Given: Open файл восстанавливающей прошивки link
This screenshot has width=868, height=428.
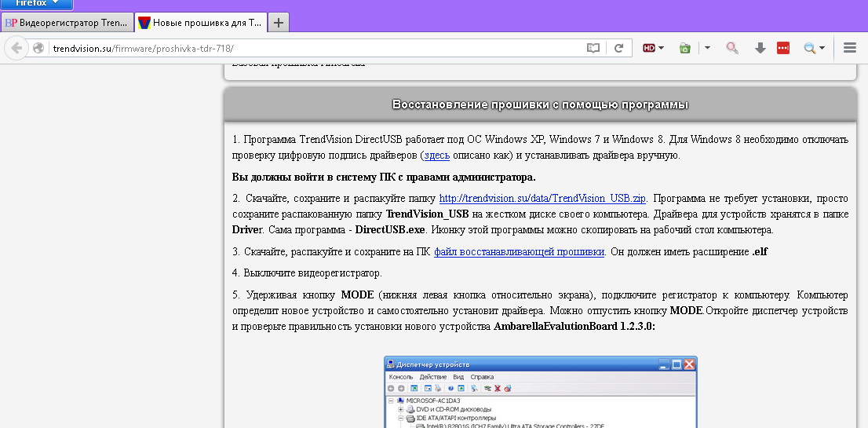Looking at the screenshot, I should pyautogui.click(x=519, y=251).
